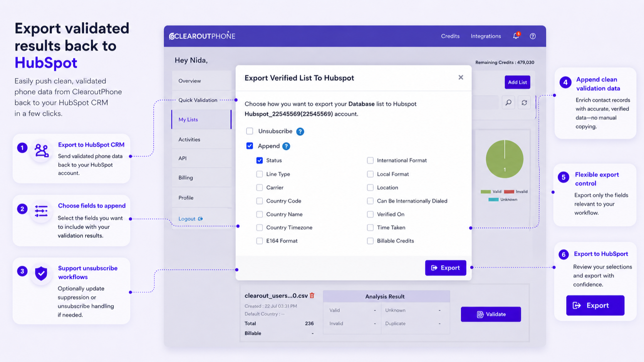
Task: Check the Verified On checkbox
Action: click(370, 214)
